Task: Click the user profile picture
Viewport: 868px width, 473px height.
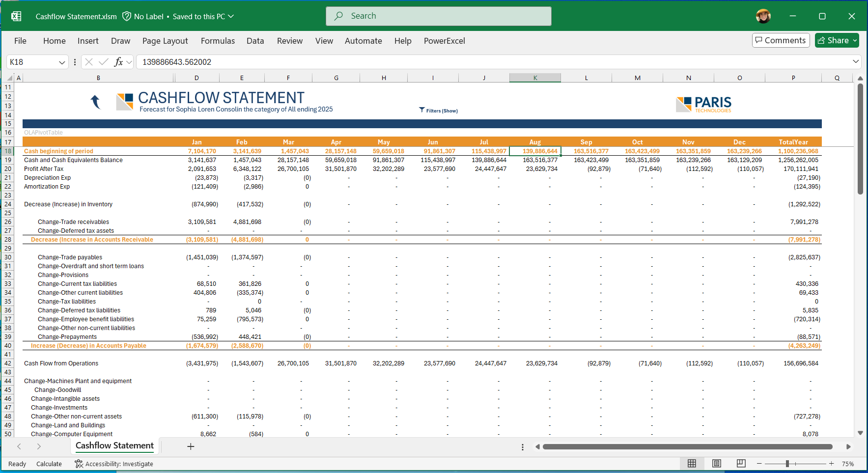Action: (x=763, y=16)
